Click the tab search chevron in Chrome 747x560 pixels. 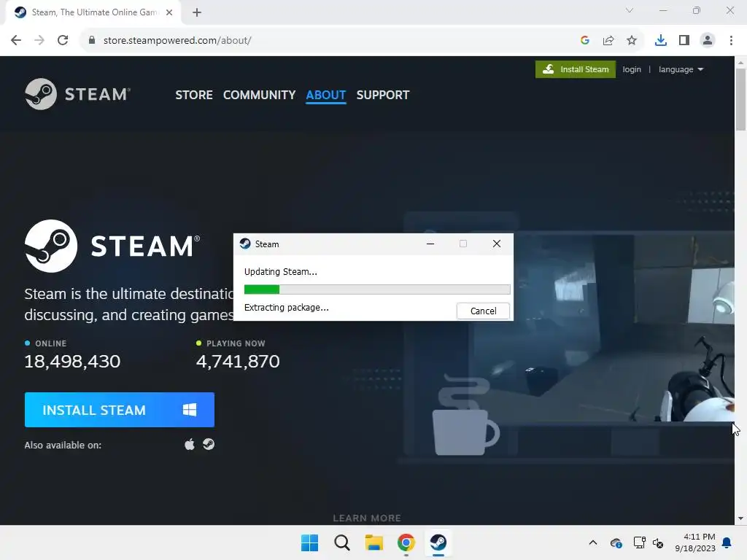point(630,10)
